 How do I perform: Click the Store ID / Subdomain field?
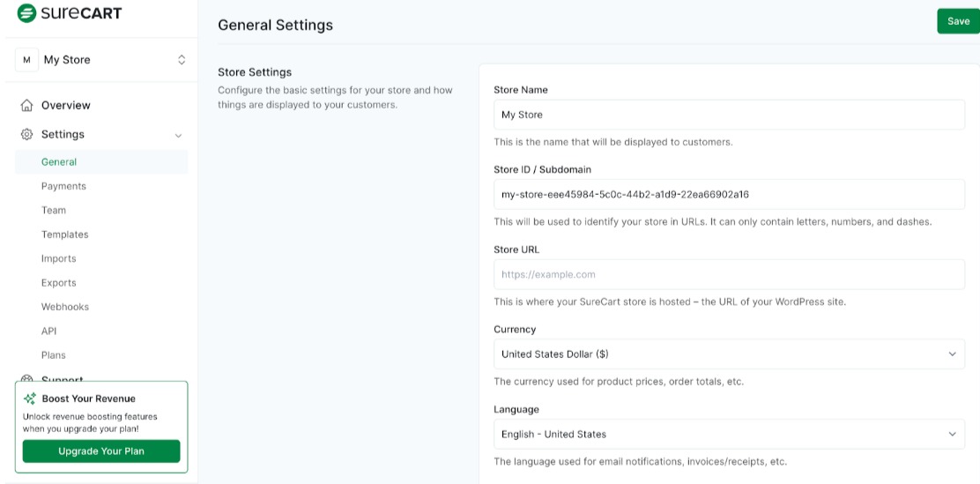[729, 194]
